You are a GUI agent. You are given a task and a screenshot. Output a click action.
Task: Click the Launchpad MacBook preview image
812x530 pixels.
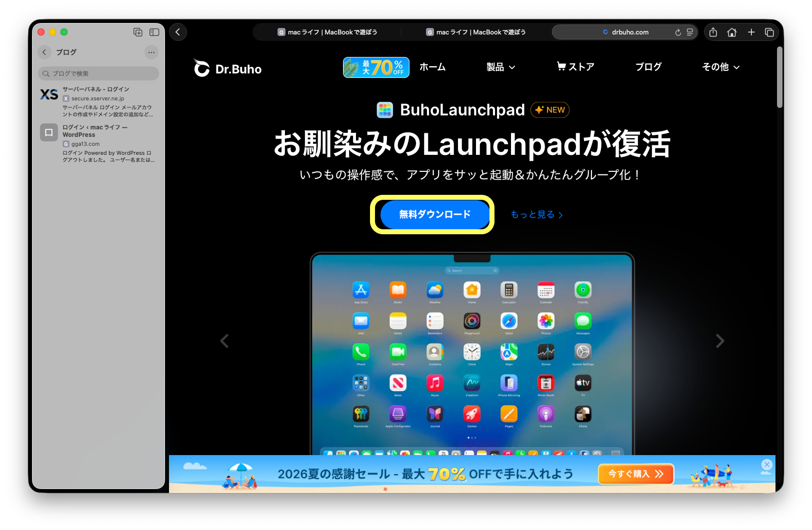472,354
